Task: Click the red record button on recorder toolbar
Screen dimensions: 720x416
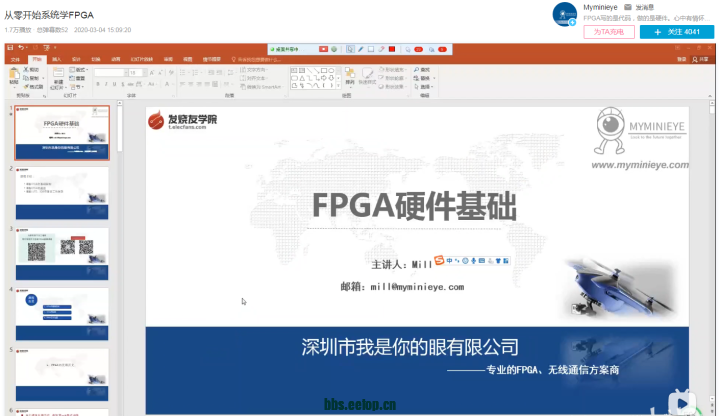Action: 323,49
